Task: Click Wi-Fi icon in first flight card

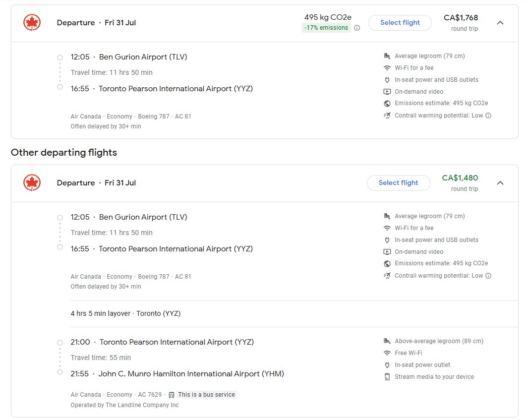Action: pyautogui.click(x=387, y=68)
